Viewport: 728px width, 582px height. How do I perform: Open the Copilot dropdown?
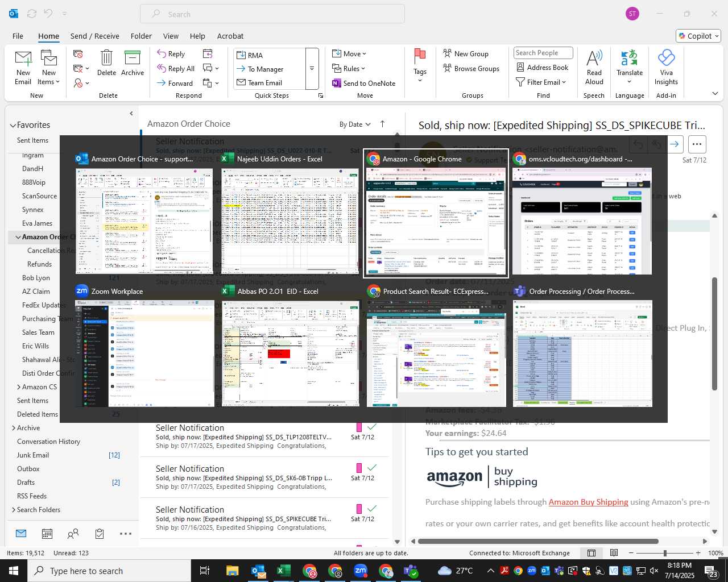698,36
